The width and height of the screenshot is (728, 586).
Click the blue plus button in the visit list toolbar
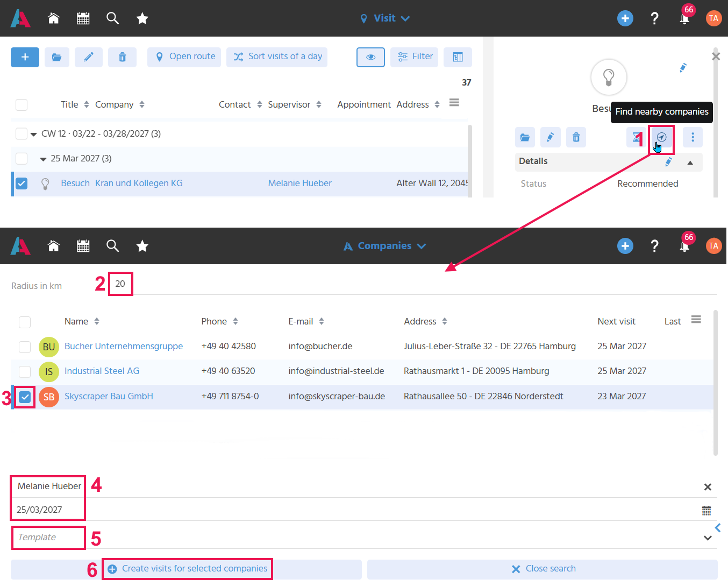25,57
